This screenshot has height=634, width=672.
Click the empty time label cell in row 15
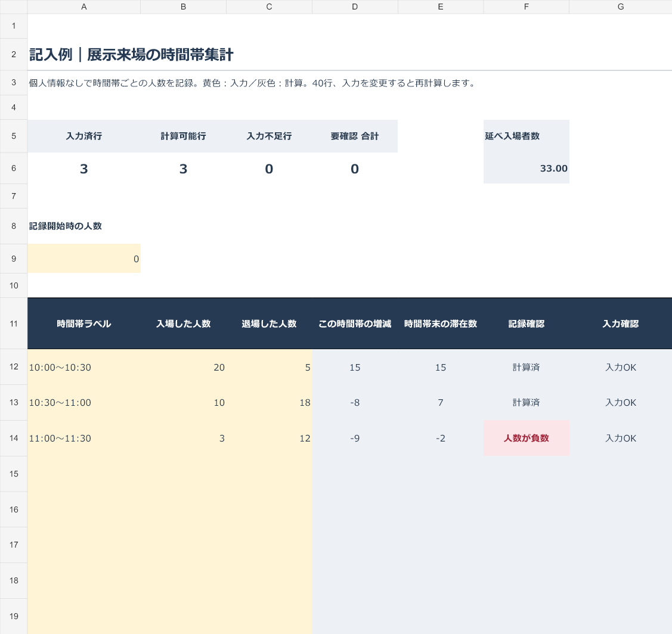pyautogui.click(x=84, y=474)
